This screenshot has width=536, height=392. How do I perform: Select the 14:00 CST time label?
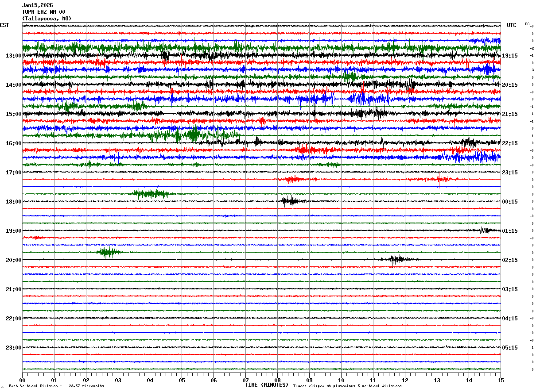click(14, 85)
